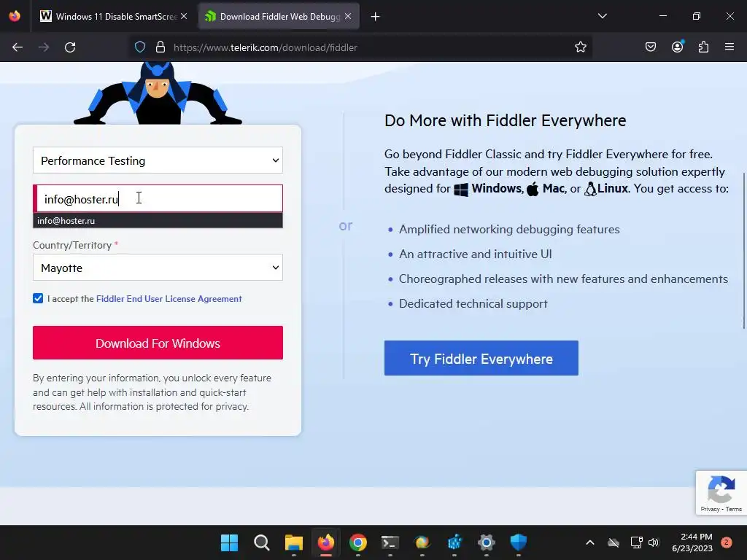This screenshot has height=560, width=747.
Task: Open the Mayotte country dropdown
Action: point(158,268)
